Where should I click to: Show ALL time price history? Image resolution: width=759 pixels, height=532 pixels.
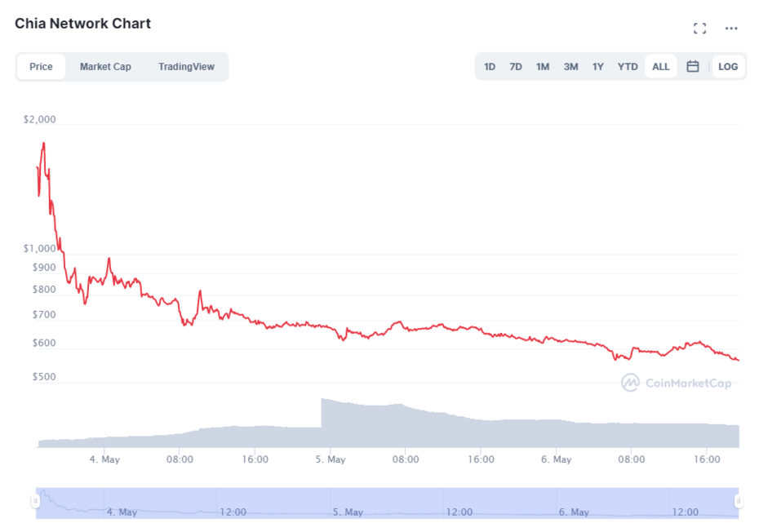click(x=661, y=67)
